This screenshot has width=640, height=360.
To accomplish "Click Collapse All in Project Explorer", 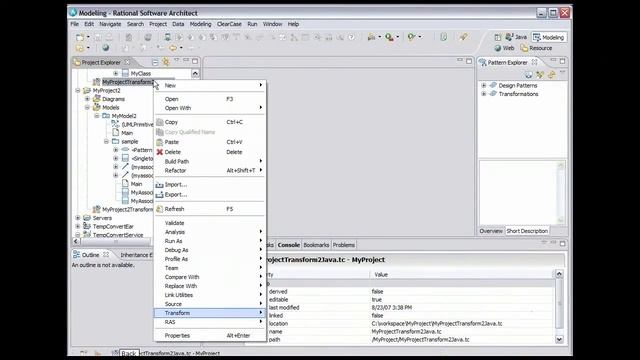I will click(155, 62).
